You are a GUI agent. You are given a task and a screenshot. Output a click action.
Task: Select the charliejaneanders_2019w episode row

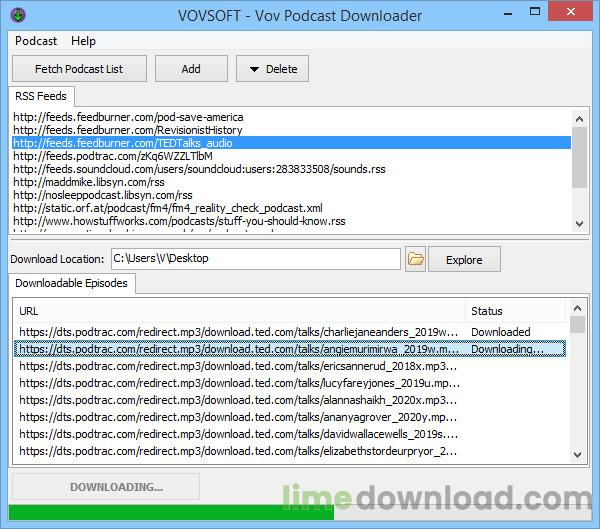(x=290, y=332)
